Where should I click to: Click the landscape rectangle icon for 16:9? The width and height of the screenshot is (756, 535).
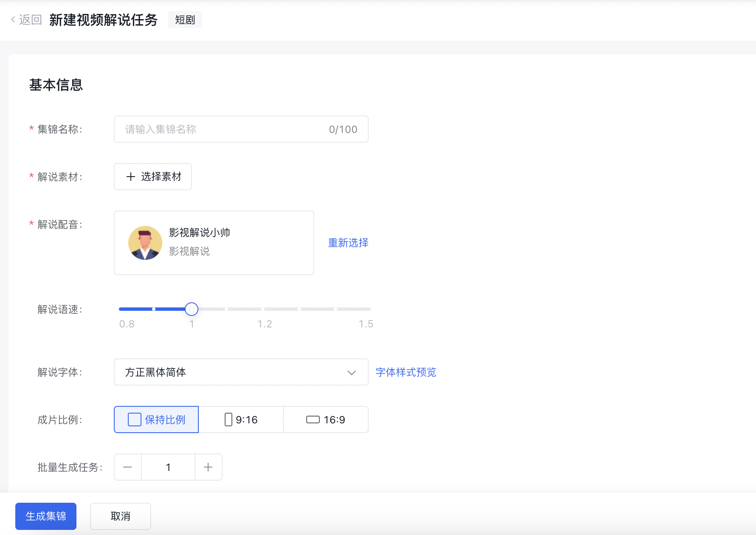pos(313,420)
